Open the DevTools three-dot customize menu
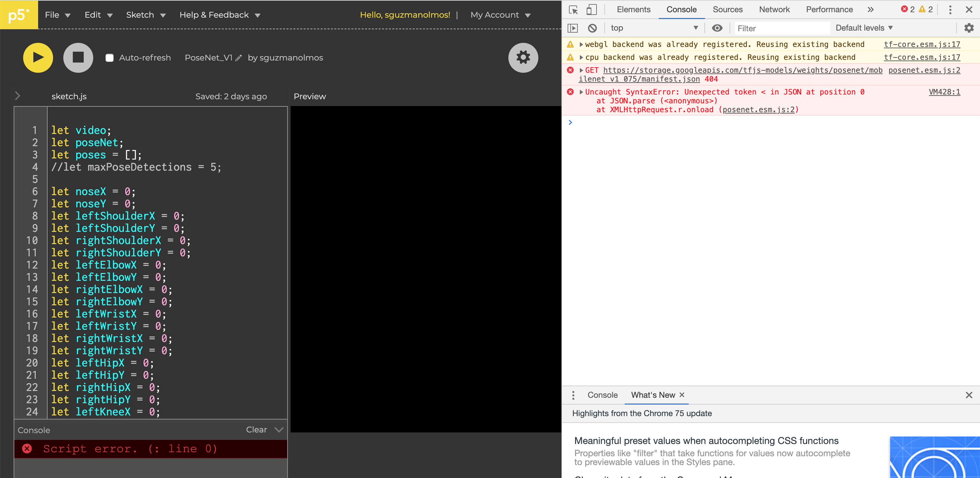980x478 pixels. click(x=950, y=10)
